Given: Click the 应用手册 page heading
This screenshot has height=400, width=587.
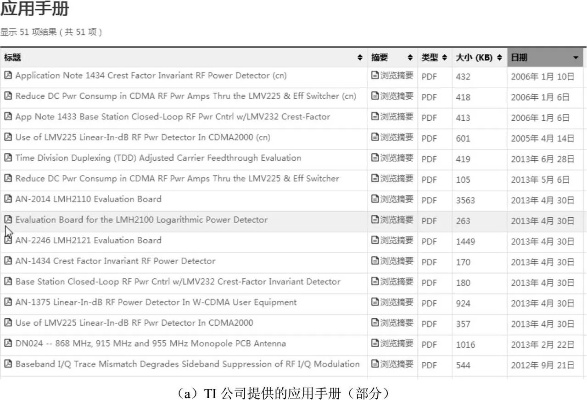Looking at the screenshot, I should click(x=34, y=9).
